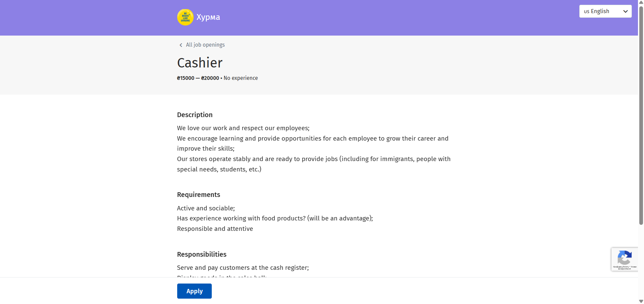
Task: Click the ₴15000 — ₴20000 salary range
Action: 198,78
